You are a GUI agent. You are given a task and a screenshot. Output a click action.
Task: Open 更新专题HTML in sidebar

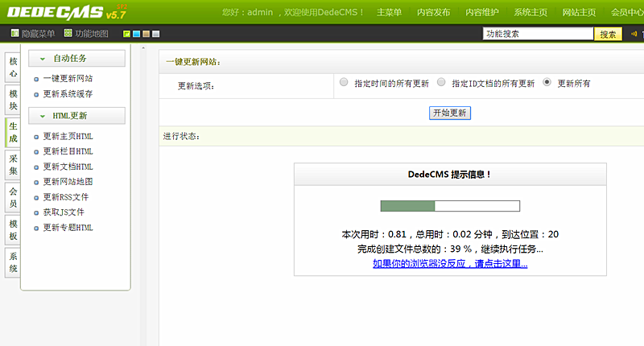[68, 228]
